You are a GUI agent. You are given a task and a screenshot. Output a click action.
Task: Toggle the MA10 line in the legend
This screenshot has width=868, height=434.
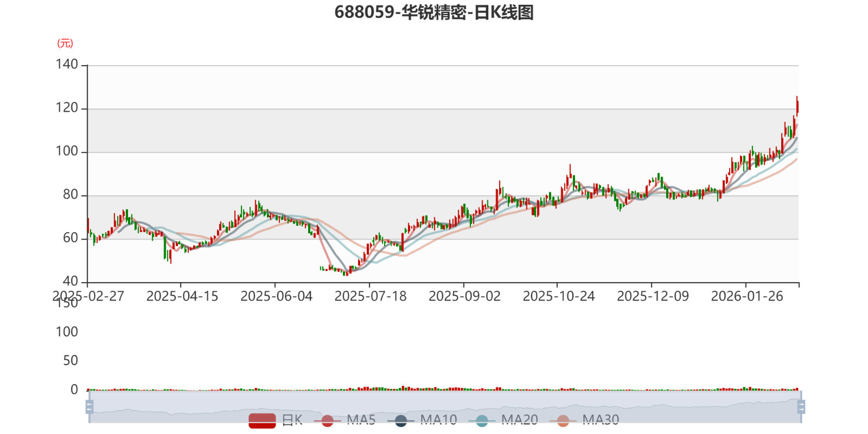click(422, 420)
